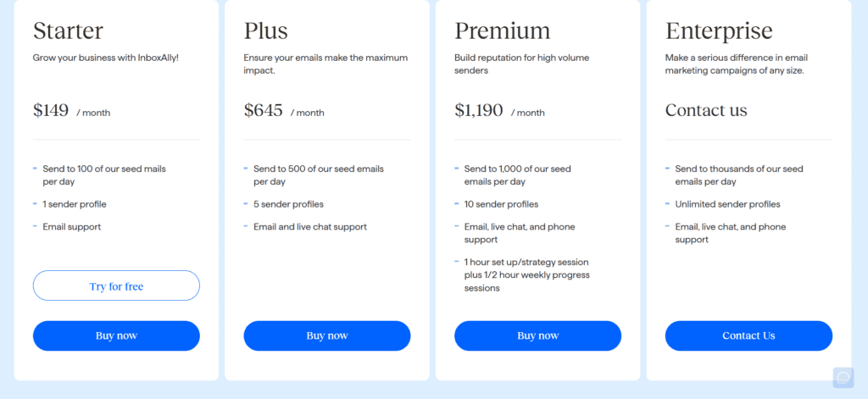Click the $149 per month price
Viewport: 868px width, 399px height.
pyautogui.click(x=71, y=111)
